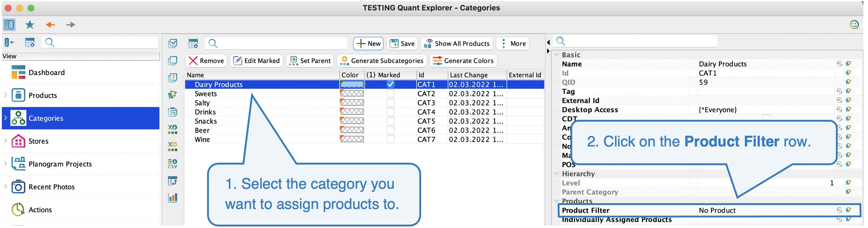868x228 pixels.
Task: Click the stacked list document icon in vertical strip
Action: coord(173,112)
